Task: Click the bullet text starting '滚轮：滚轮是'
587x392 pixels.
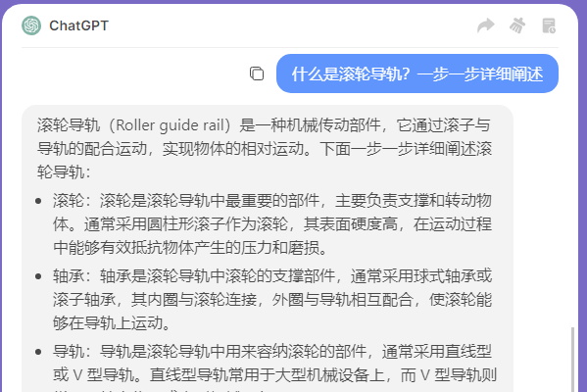Action: [x=272, y=223]
